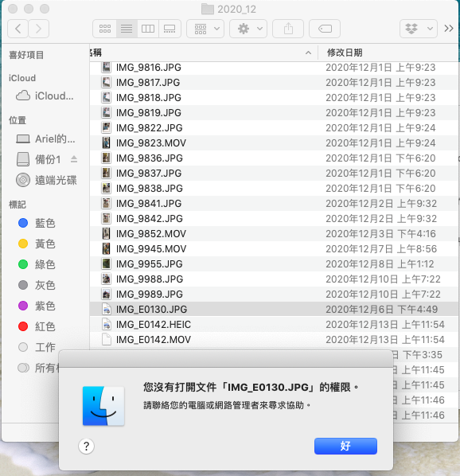This screenshot has width=460, height=476.
Task: Select video file IMG_9945.MOV
Action: [x=274, y=249]
